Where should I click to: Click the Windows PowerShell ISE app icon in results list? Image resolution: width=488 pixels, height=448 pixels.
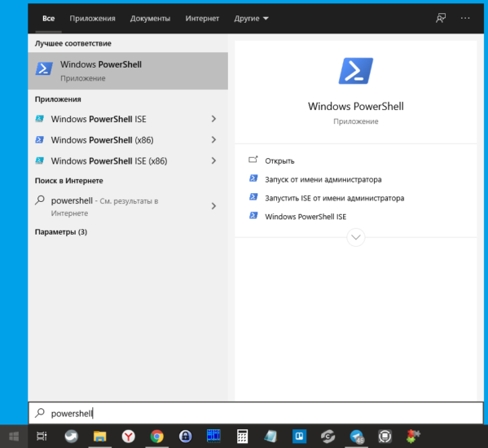[x=40, y=119]
